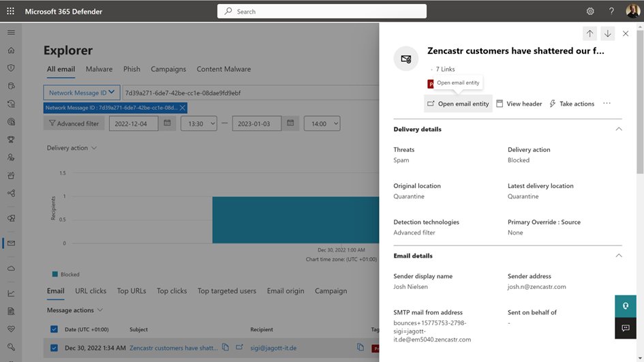This screenshot has height=362, width=644.
Task: Open the sigi@jagott-it.de recipient link
Action: (x=273, y=348)
